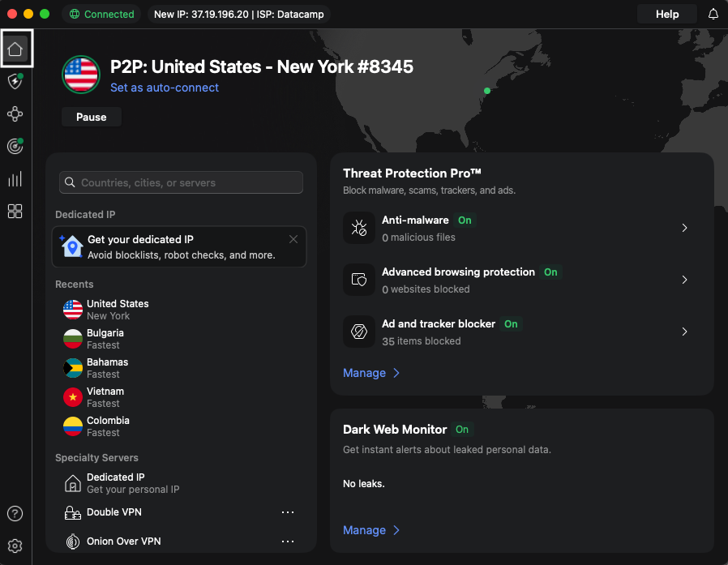Click the Colombia flag icon in Recents

(73, 426)
